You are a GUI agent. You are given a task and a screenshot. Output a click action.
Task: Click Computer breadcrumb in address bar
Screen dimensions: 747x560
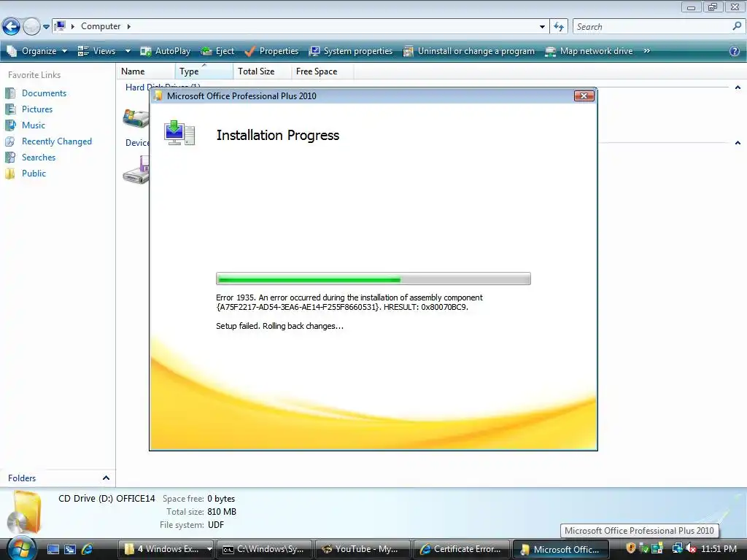pyautogui.click(x=101, y=26)
